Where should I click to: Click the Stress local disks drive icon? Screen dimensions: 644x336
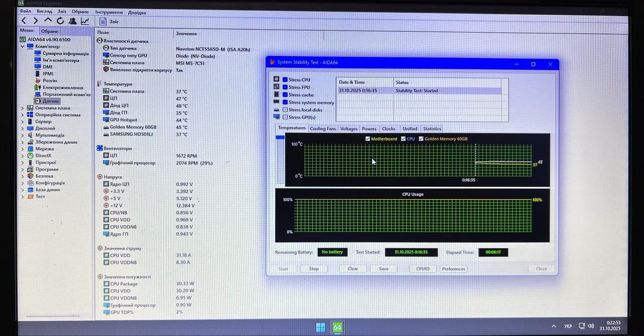point(276,110)
